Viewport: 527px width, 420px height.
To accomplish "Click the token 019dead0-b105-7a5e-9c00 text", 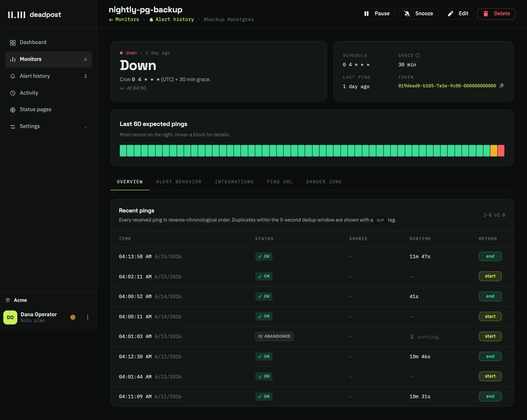I will [447, 86].
